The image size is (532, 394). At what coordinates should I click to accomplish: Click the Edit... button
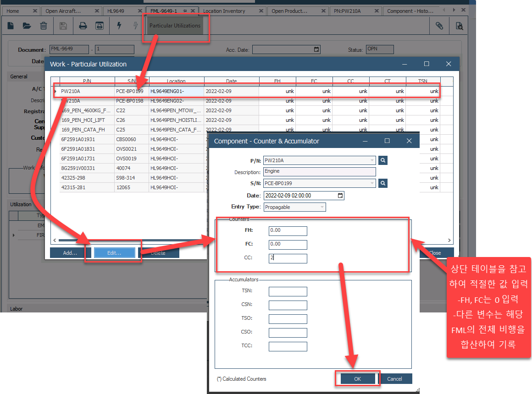(x=114, y=253)
